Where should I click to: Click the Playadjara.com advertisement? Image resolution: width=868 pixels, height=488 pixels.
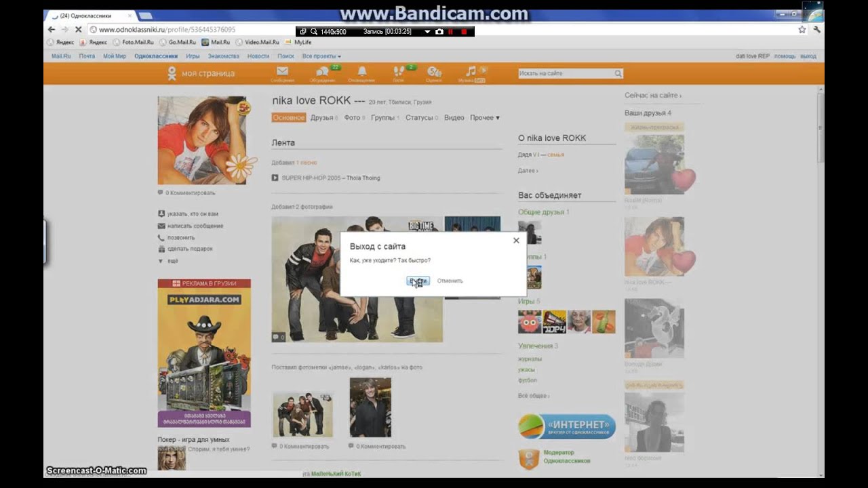pyautogui.click(x=204, y=353)
